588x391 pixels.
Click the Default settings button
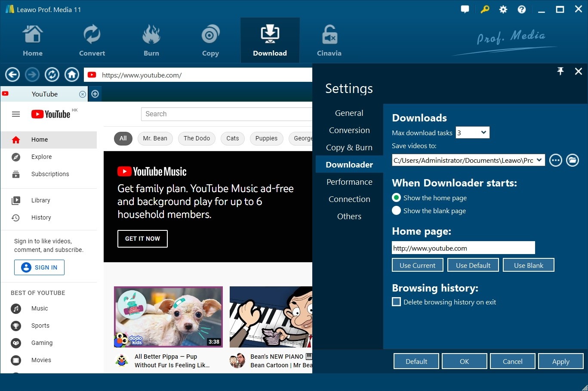[x=416, y=361]
